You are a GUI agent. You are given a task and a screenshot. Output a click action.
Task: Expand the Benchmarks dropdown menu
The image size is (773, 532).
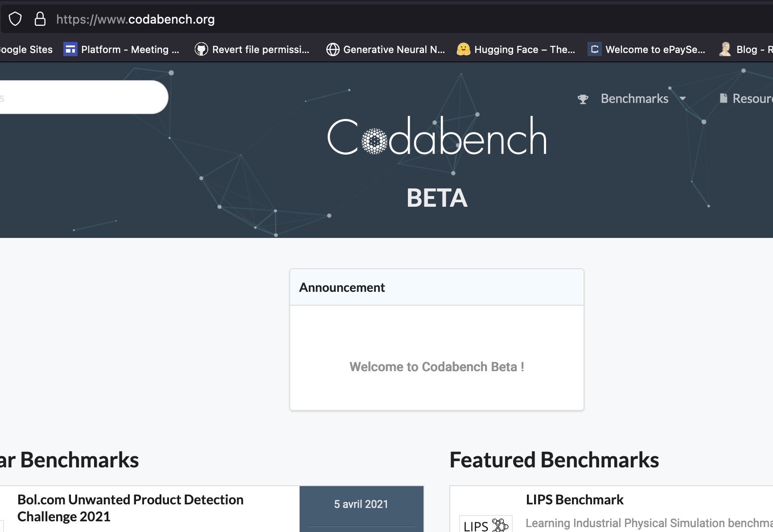634,98
